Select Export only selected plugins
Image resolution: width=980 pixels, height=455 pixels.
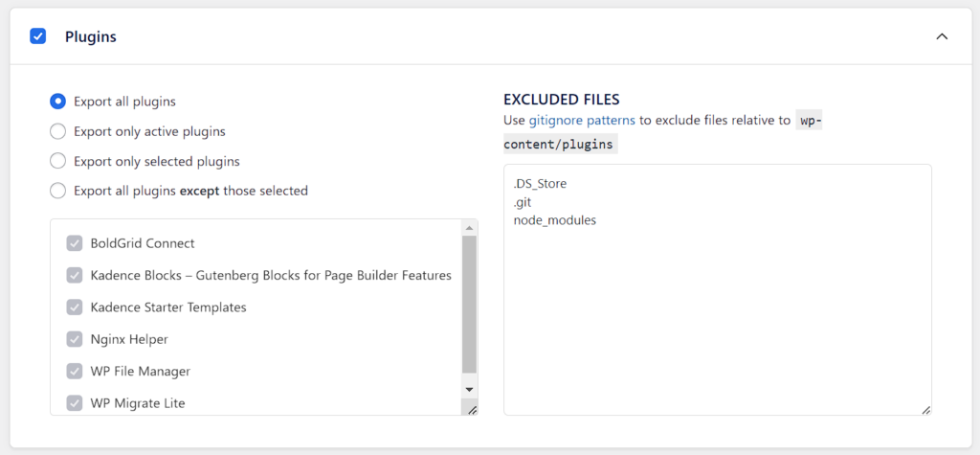[58, 161]
